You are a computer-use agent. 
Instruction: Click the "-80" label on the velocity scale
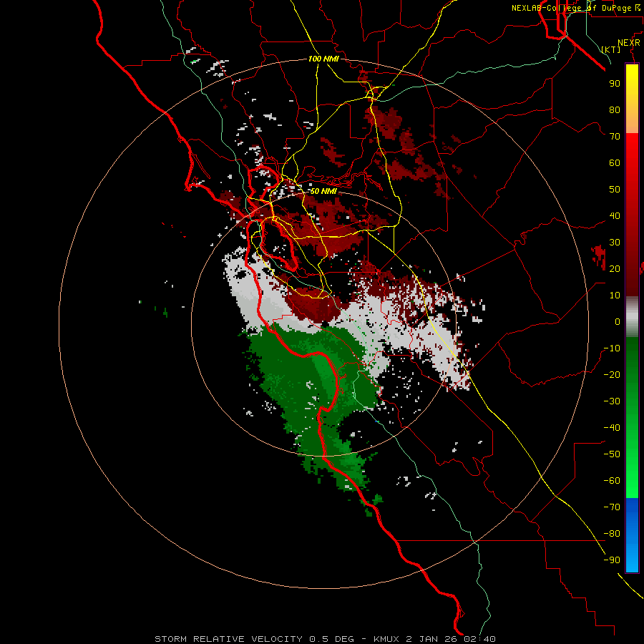[612, 534]
